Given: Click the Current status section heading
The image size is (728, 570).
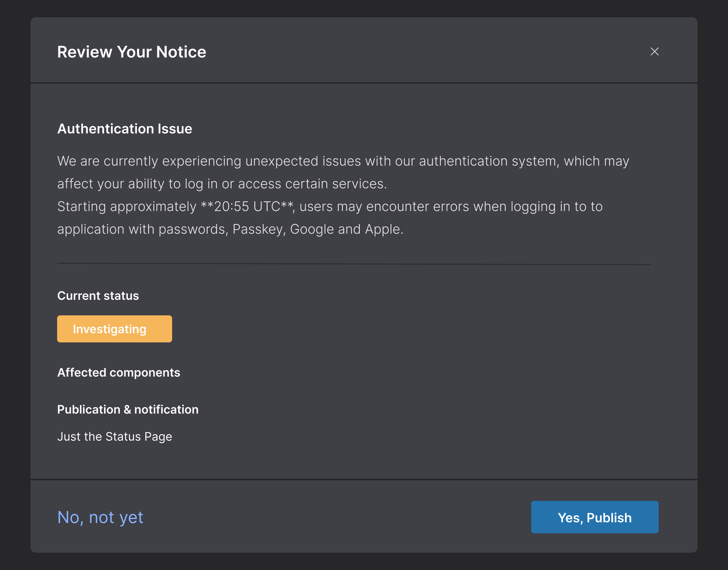Looking at the screenshot, I should (x=98, y=296).
